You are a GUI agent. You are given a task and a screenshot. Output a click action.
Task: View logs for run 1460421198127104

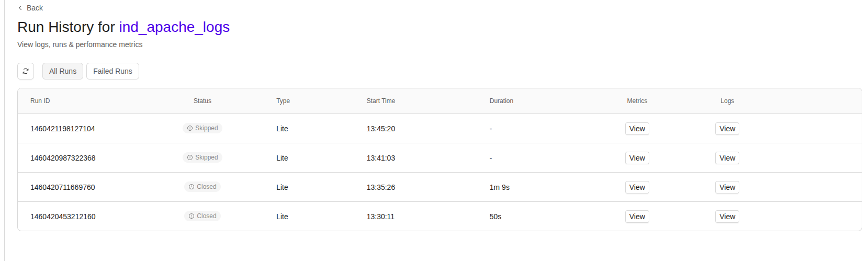coord(727,129)
